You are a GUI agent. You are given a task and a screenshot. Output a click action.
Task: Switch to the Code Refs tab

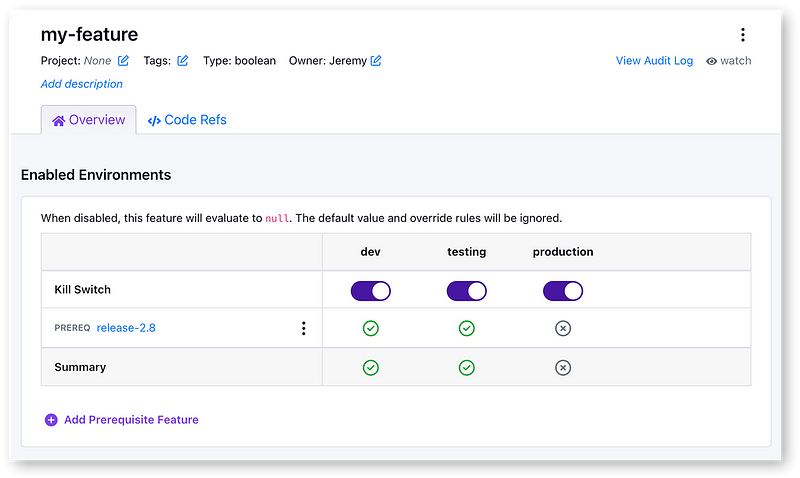click(x=187, y=120)
